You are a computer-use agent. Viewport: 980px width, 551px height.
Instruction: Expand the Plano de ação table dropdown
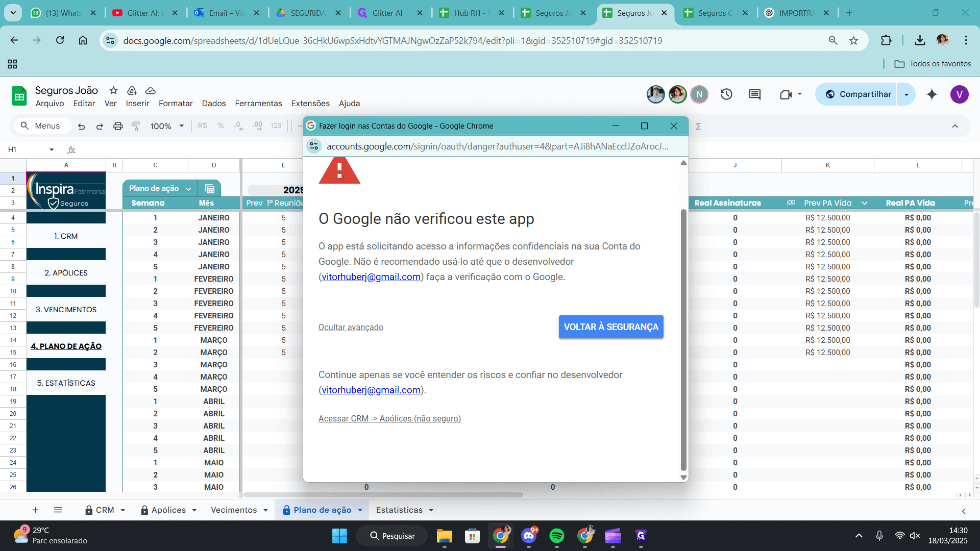click(188, 189)
